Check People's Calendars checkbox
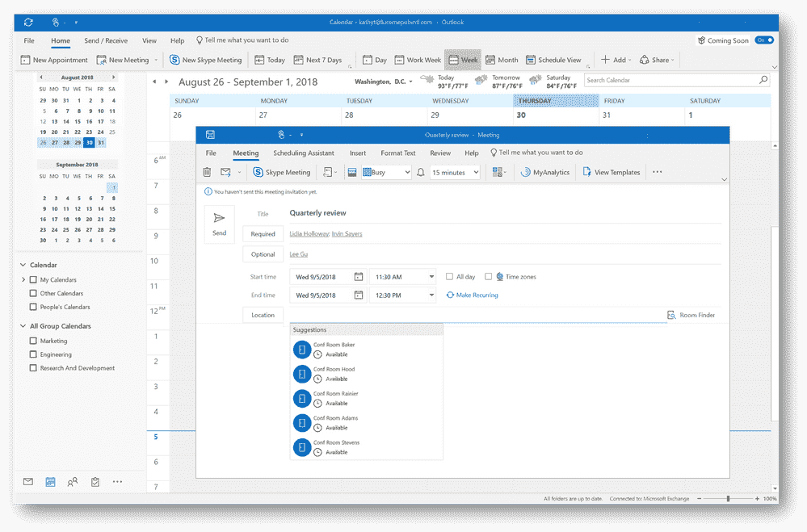This screenshot has height=532, width=807. coord(33,307)
